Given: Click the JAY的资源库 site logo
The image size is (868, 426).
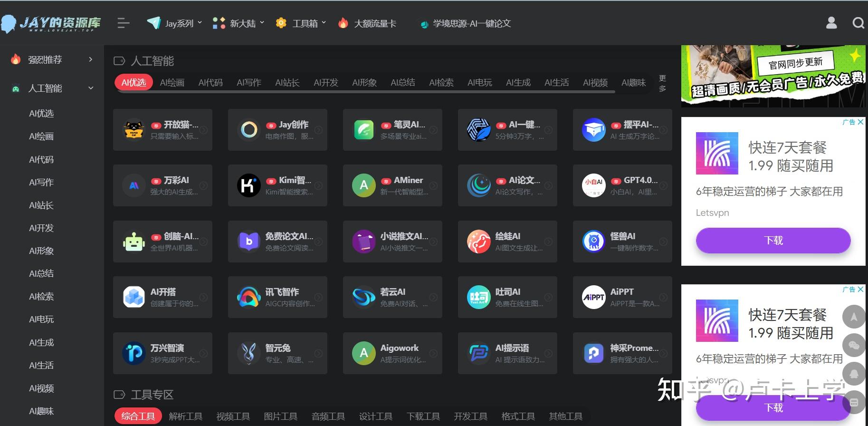Looking at the screenshot, I should (x=51, y=23).
